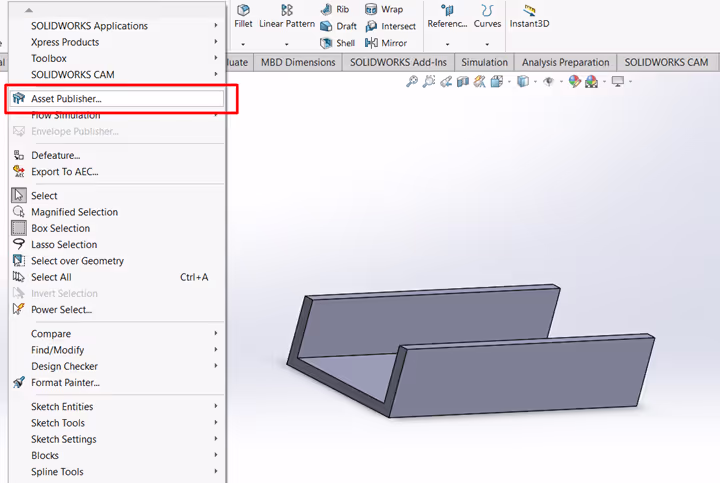Click the Select All icon
Screen dimensions: 720x483
[19, 277]
